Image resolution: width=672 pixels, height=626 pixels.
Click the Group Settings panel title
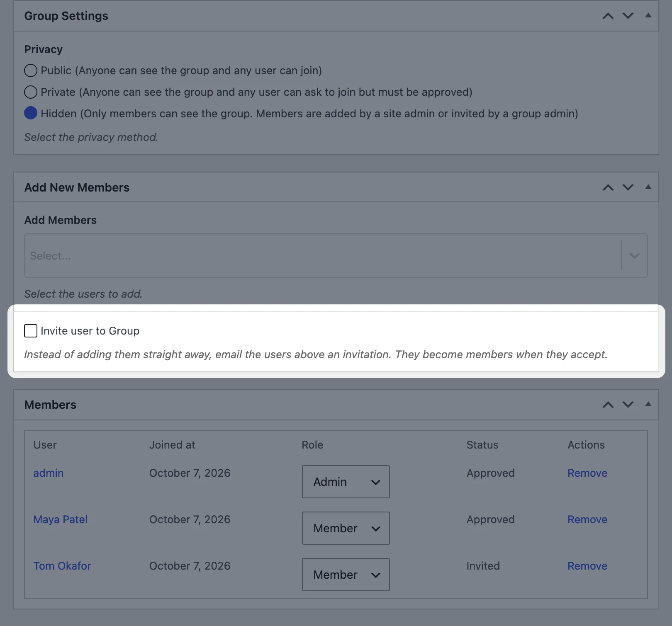click(66, 16)
